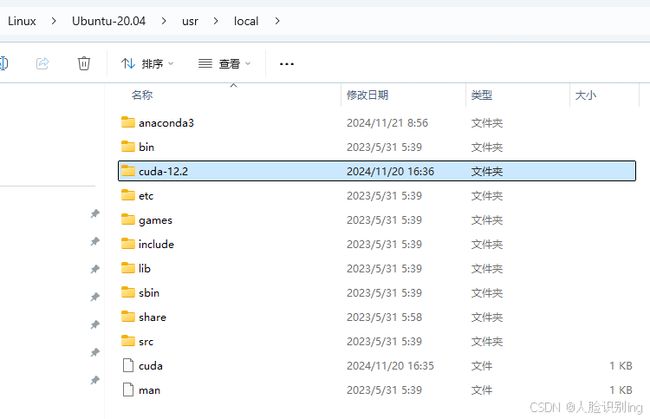Click the share icon in toolbar
The height and width of the screenshot is (419, 650).
tap(42, 63)
